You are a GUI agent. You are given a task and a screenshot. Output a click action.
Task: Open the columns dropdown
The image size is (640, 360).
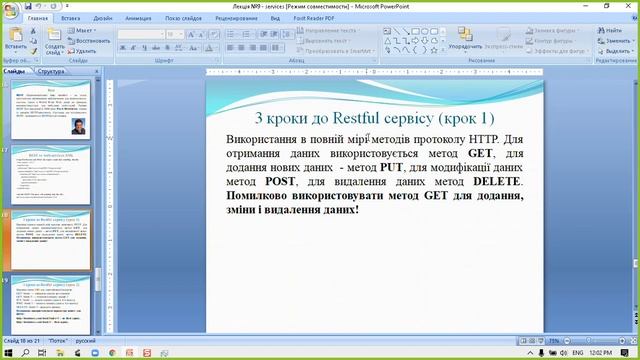277,48
